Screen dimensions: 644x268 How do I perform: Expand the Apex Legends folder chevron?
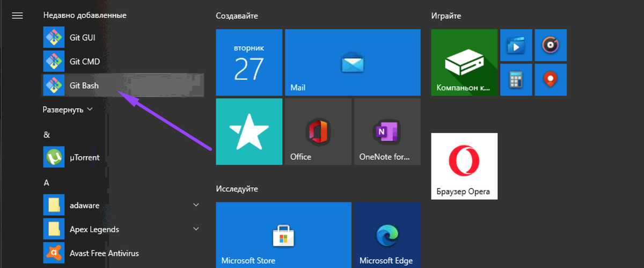pos(196,229)
